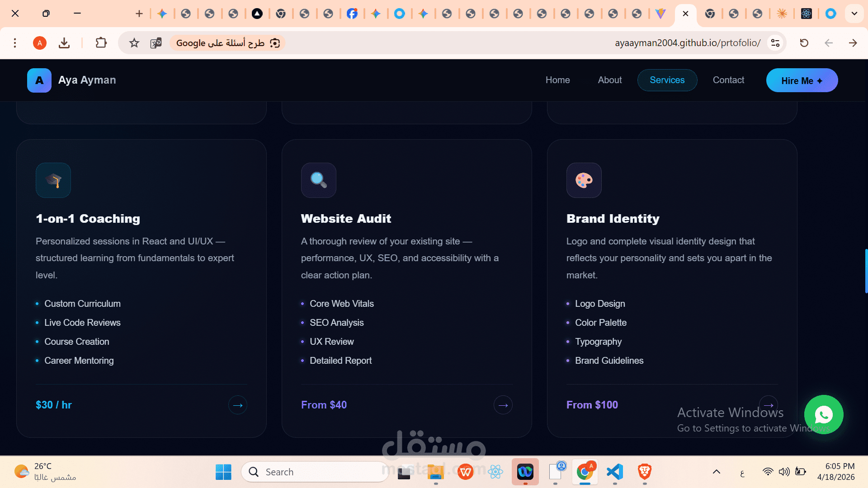868x488 pixels.
Task: Click the WhatsApp floating chat icon
Action: (x=823, y=414)
